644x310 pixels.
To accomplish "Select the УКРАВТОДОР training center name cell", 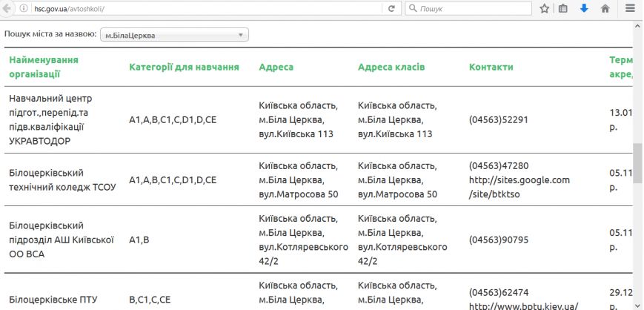I will coord(50,119).
